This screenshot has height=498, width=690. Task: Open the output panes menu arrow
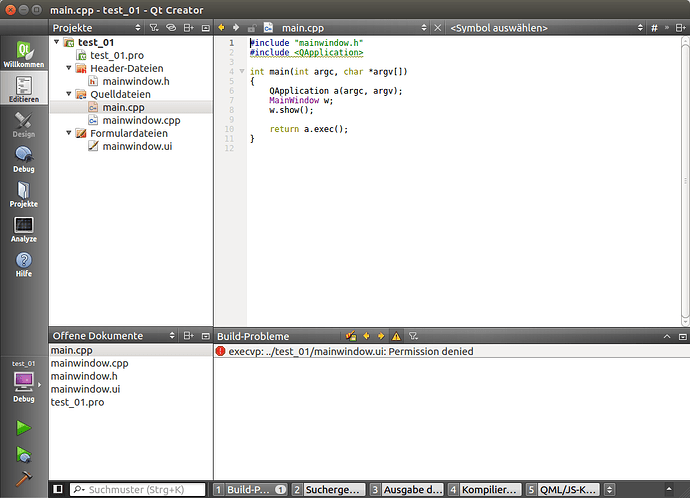(x=609, y=489)
